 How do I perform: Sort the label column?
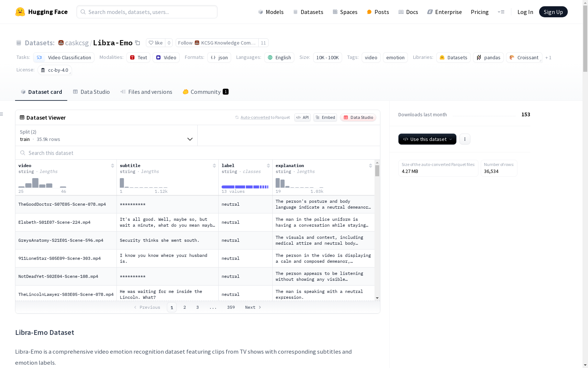click(x=268, y=166)
